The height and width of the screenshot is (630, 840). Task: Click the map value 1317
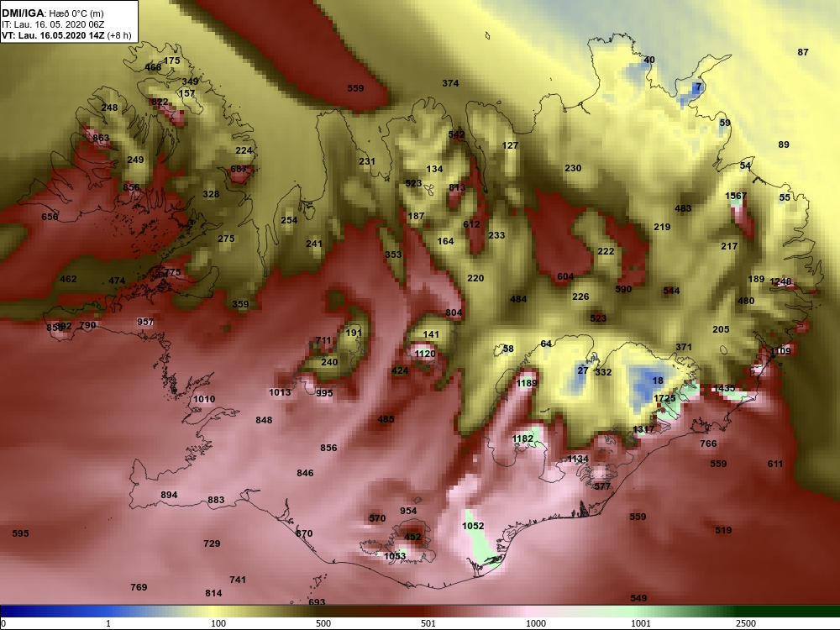point(643,429)
